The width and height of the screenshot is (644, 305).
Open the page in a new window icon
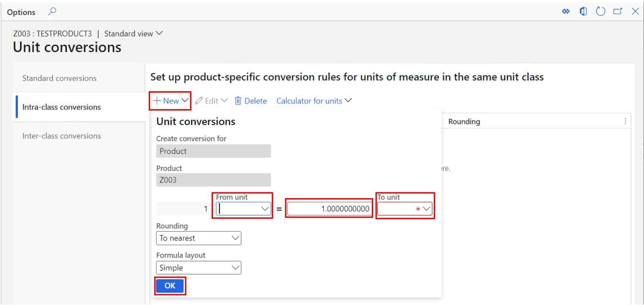point(618,11)
